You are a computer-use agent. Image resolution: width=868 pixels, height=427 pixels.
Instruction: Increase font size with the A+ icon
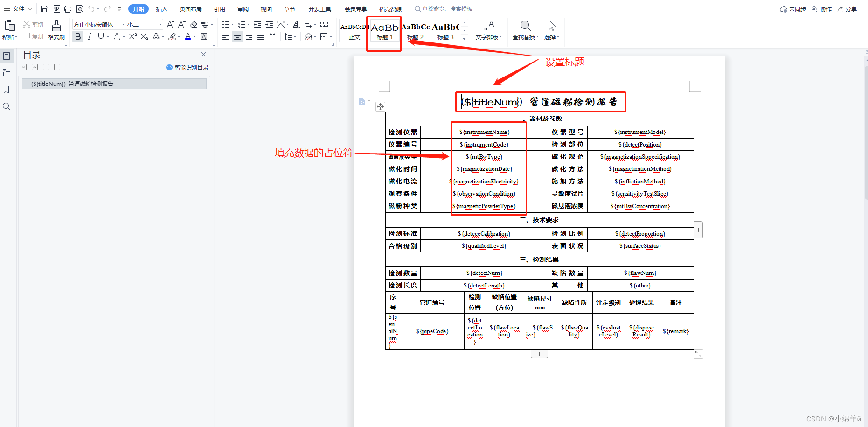[170, 24]
